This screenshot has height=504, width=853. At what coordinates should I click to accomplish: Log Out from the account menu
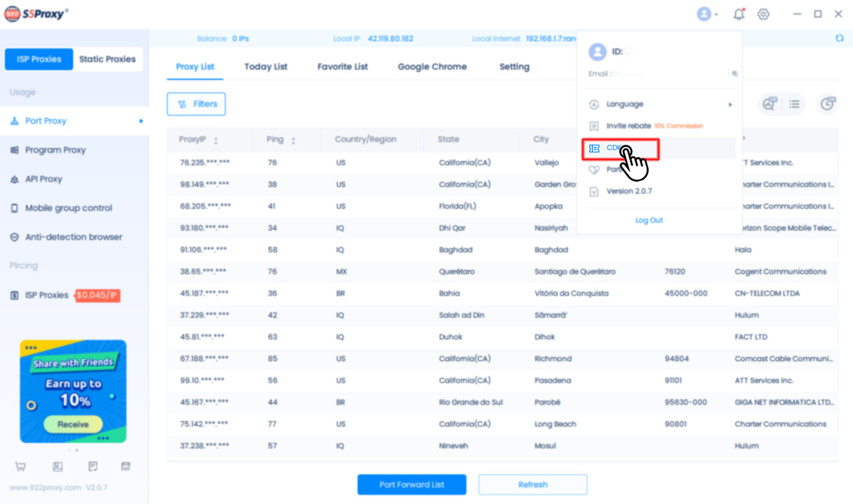pyautogui.click(x=649, y=220)
